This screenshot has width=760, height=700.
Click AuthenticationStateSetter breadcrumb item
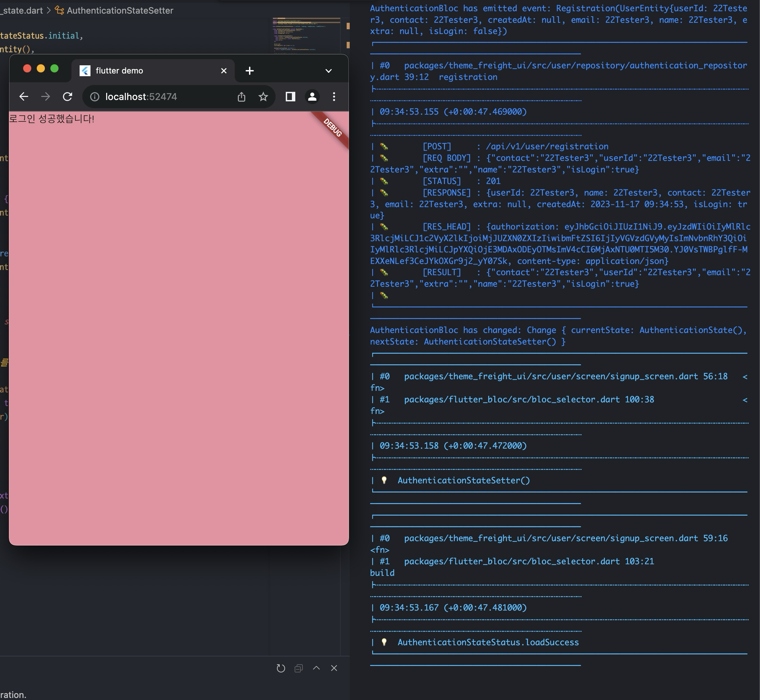(120, 11)
